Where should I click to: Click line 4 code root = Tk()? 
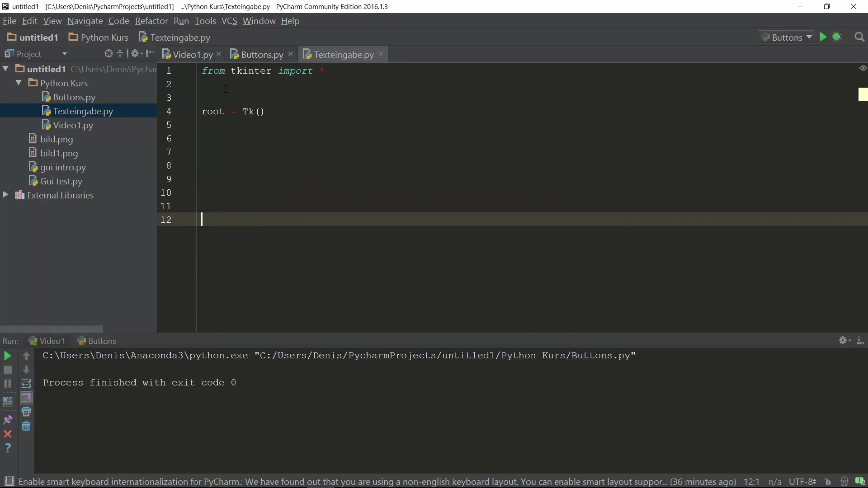pos(233,112)
